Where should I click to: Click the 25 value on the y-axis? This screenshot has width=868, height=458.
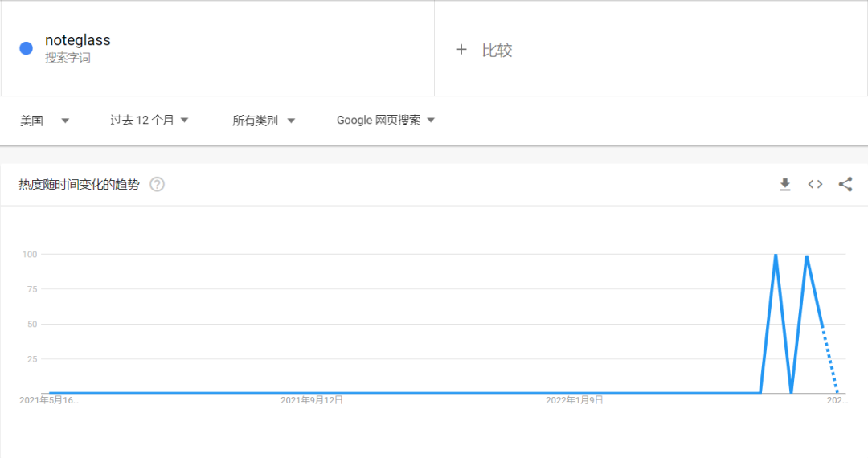point(32,359)
